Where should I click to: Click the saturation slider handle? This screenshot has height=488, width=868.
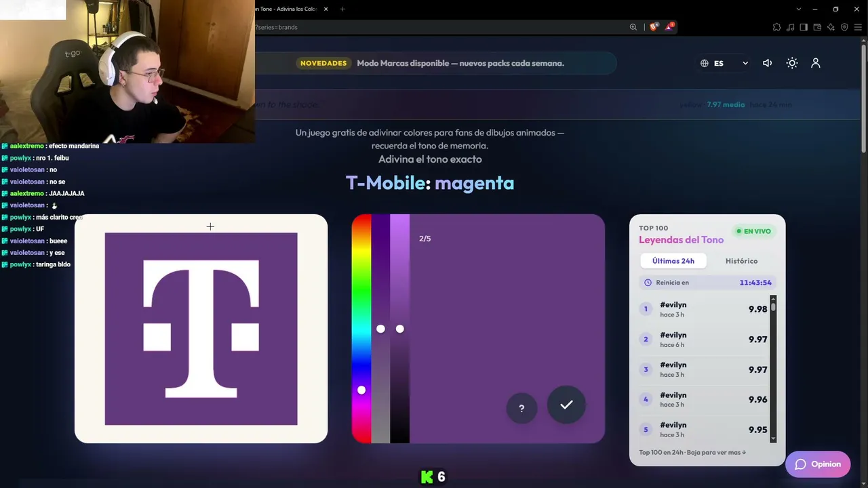380,329
